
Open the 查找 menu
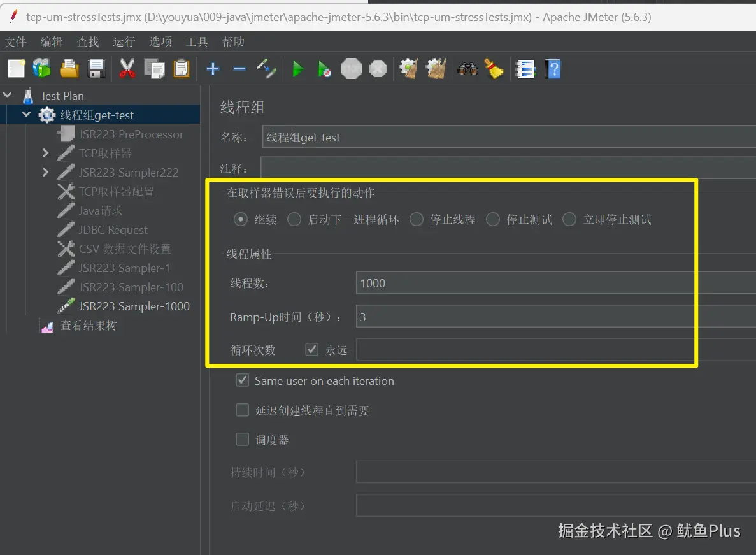(x=88, y=42)
